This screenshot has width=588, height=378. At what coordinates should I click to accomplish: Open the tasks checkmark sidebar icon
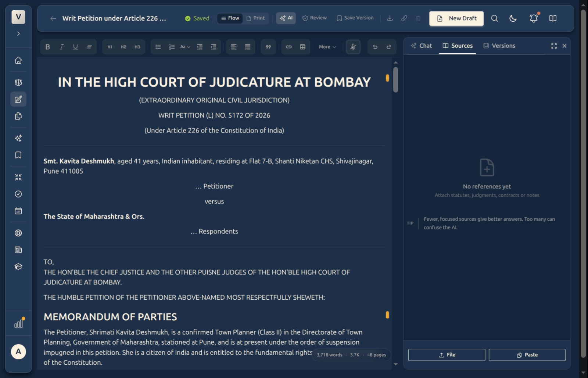18,194
